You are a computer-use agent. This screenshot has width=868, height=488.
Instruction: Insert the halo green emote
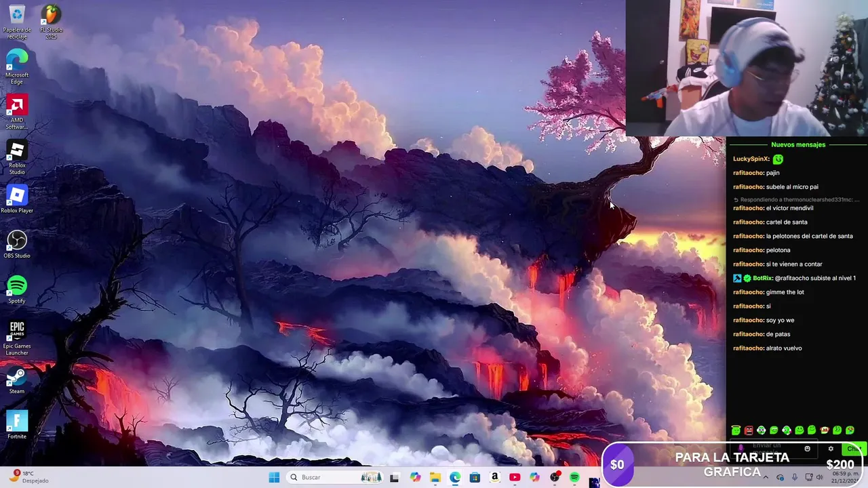736,430
